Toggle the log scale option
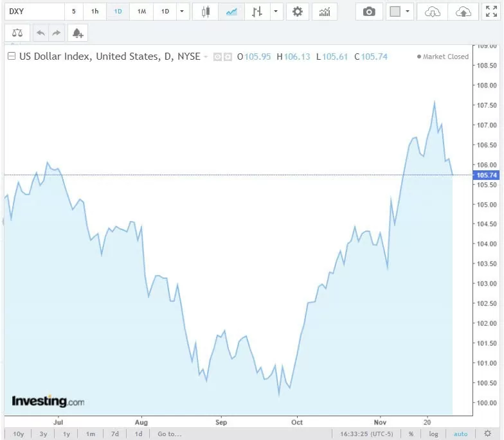The image size is (504, 440). click(433, 434)
